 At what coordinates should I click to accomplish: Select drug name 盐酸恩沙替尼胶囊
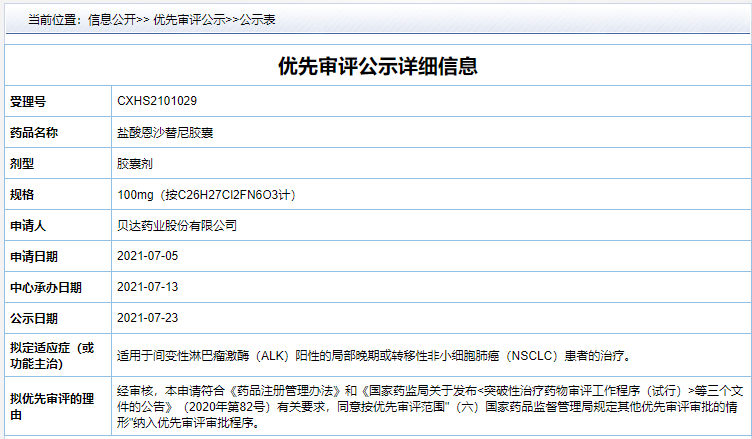click(165, 132)
